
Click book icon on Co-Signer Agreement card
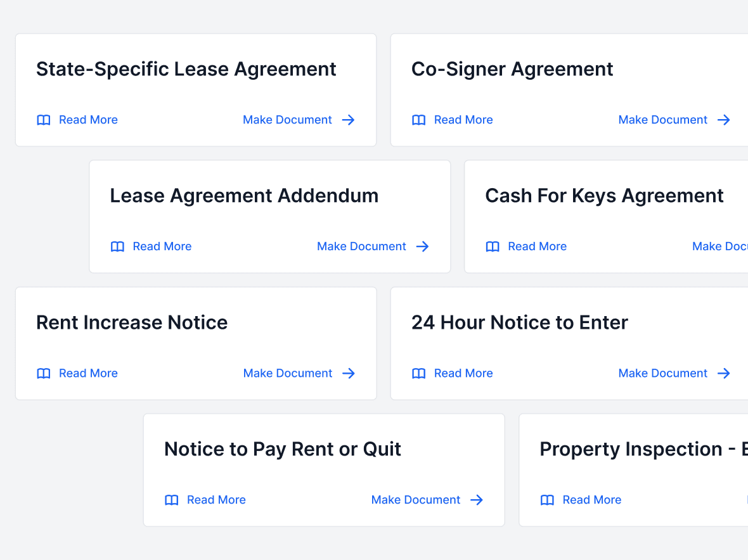(x=419, y=120)
